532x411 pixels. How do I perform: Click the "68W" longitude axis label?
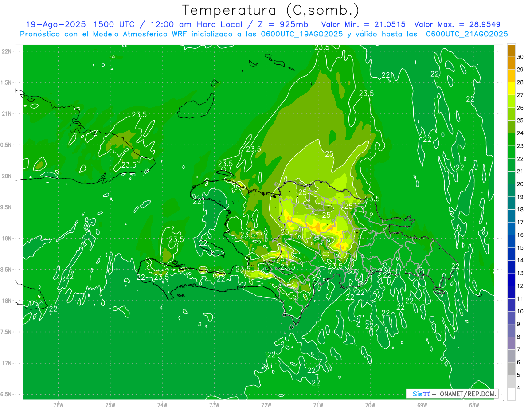coord(474,405)
